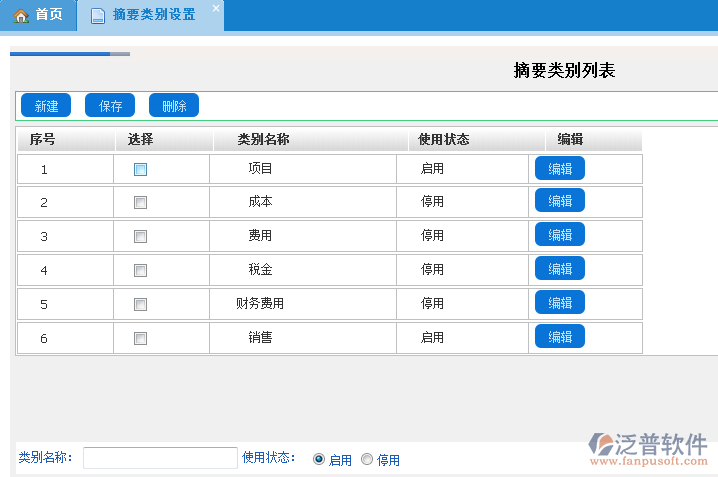
Task: Click the 新建 button
Action: [x=46, y=106]
